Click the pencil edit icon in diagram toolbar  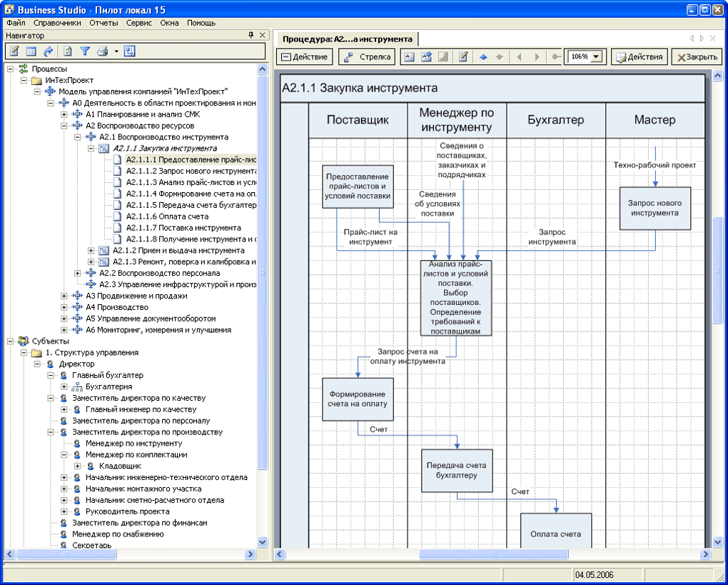(463, 57)
